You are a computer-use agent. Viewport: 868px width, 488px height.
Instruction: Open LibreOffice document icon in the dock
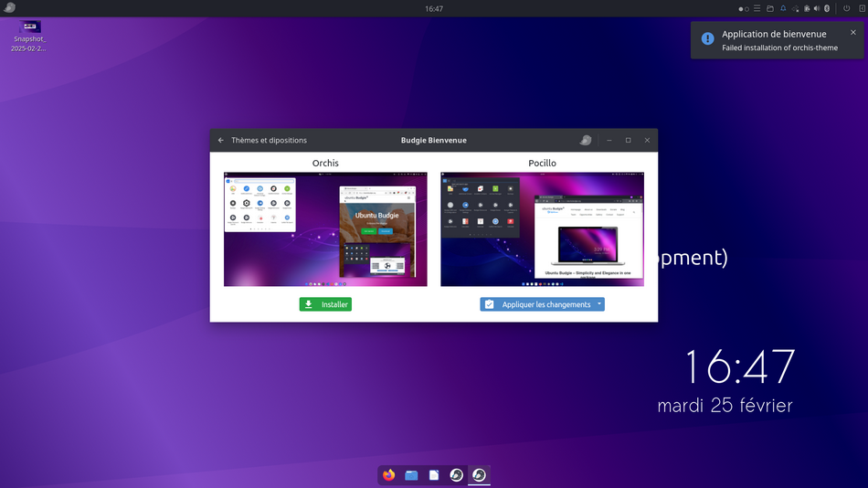point(434,474)
